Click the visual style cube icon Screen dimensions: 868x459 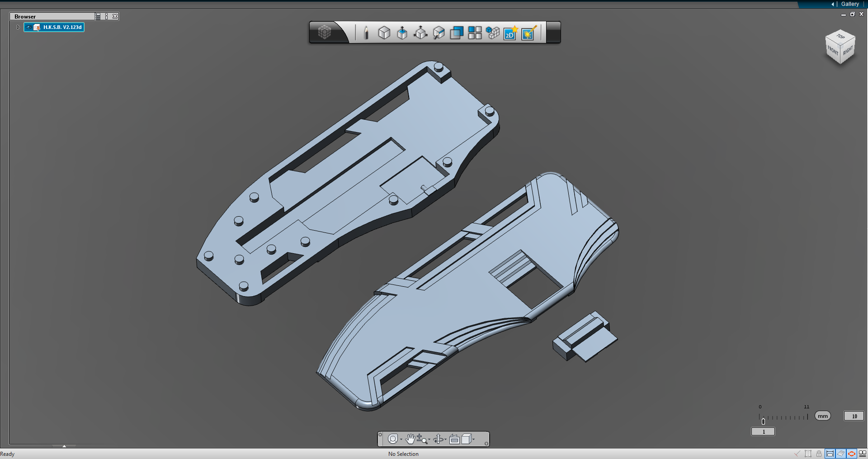point(466,439)
